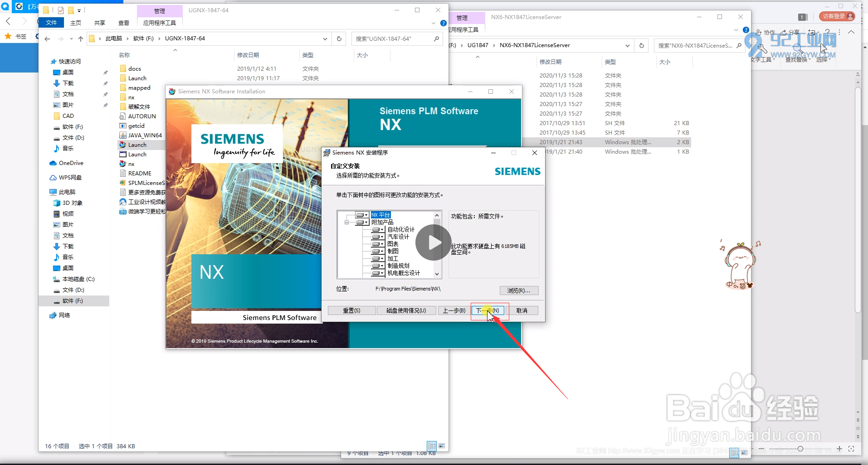The image size is (868, 465).
Task: Open install-mode dropdown for 附加产品
Action: (x=362, y=222)
